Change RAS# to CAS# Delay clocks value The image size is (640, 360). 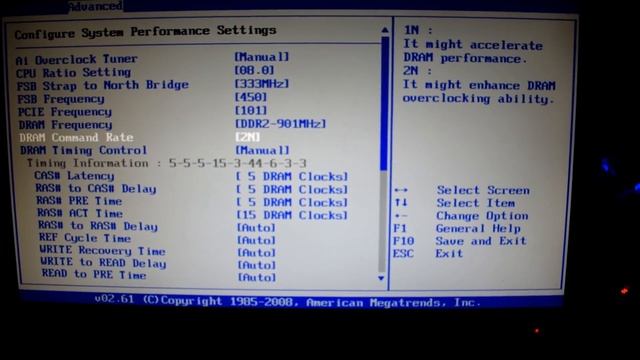[292, 190]
